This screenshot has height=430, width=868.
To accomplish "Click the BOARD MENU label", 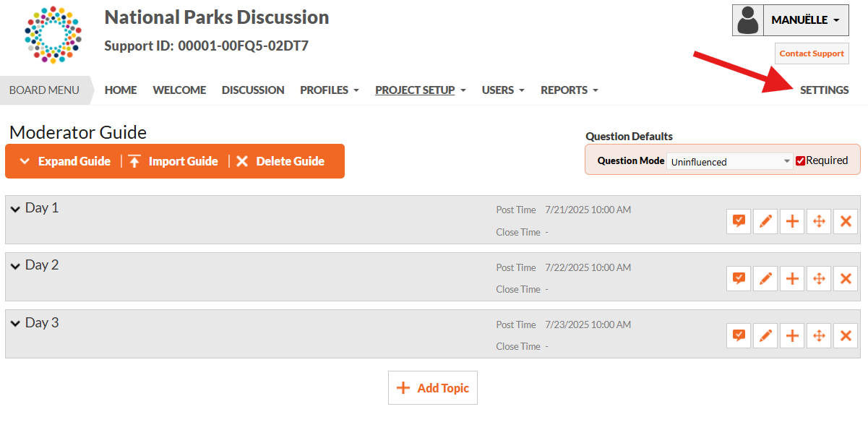I will [x=44, y=90].
